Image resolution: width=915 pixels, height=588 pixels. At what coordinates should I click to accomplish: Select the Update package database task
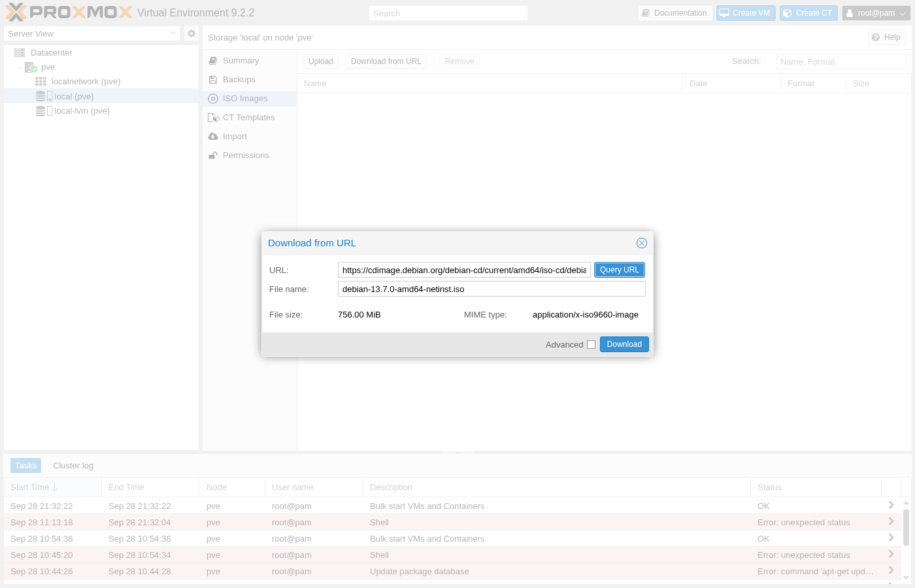[x=453, y=572]
